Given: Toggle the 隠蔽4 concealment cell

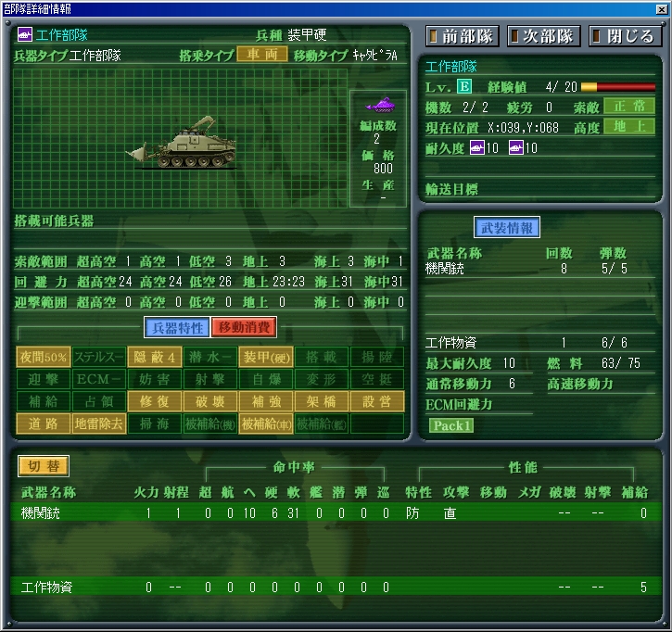Looking at the screenshot, I should click(x=154, y=357).
